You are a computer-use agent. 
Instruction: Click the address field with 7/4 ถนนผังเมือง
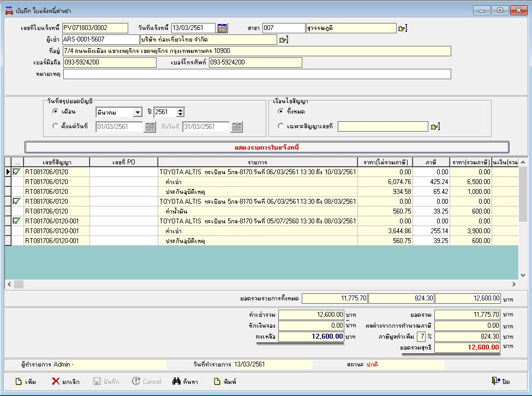[x=257, y=51]
